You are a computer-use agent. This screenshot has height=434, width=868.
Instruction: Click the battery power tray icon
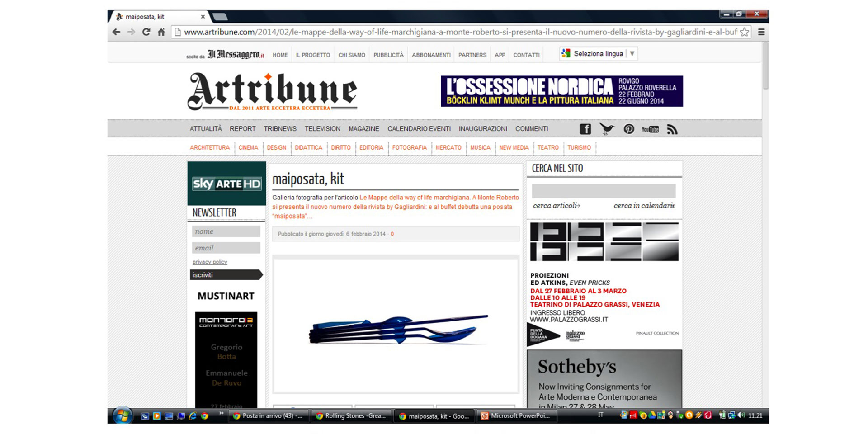(722, 415)
